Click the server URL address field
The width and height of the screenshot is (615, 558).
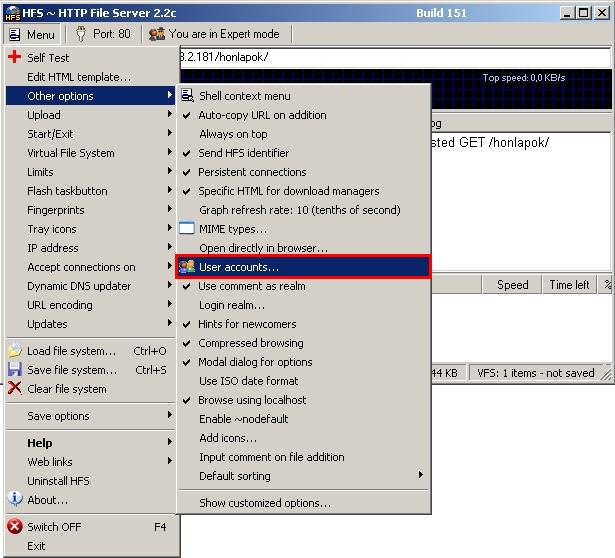tap(395, 57)
